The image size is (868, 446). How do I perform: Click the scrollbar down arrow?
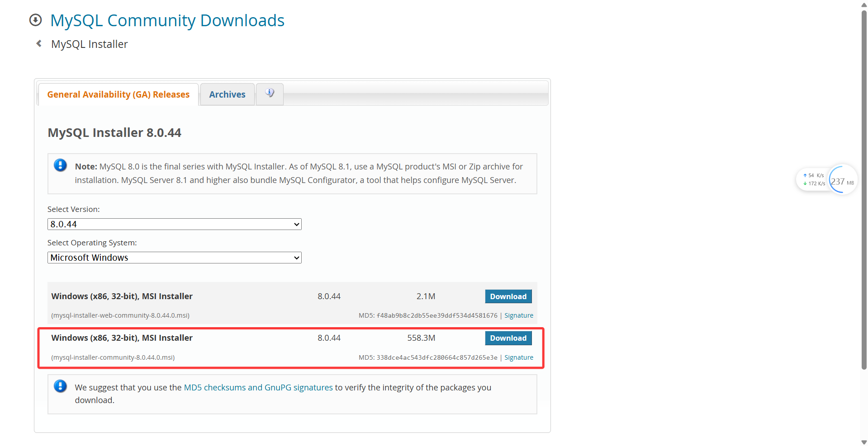(864, 442)
